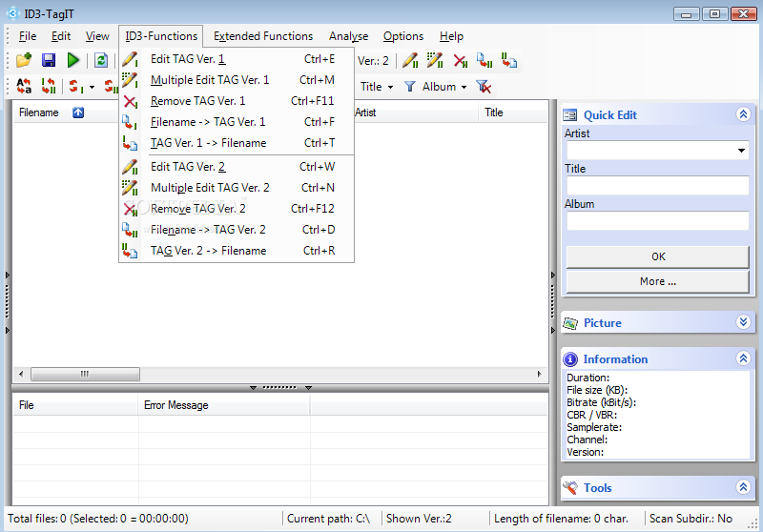The image size is (763, 532).
Task: Open the View menu
Action: 97,36
